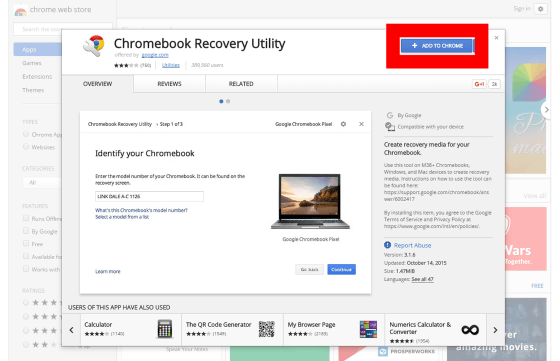
Task: Close the app details dialog
Action: click(x=496, y=37)
